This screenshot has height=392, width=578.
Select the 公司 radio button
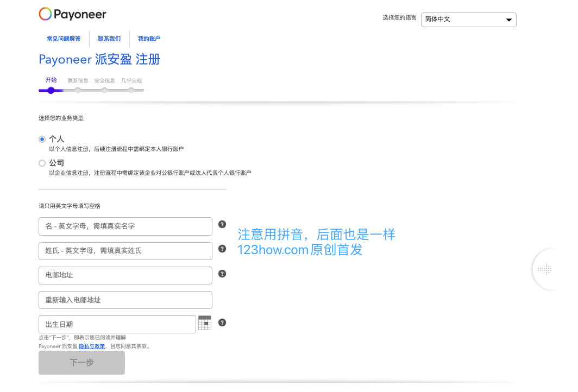click(x=42, y=163)
